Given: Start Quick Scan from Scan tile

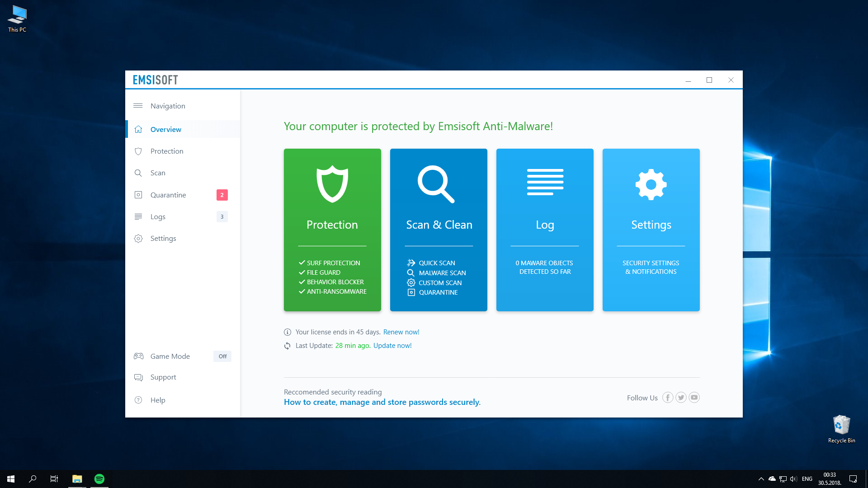Looking at the screenshot, I should click(437, 263).
